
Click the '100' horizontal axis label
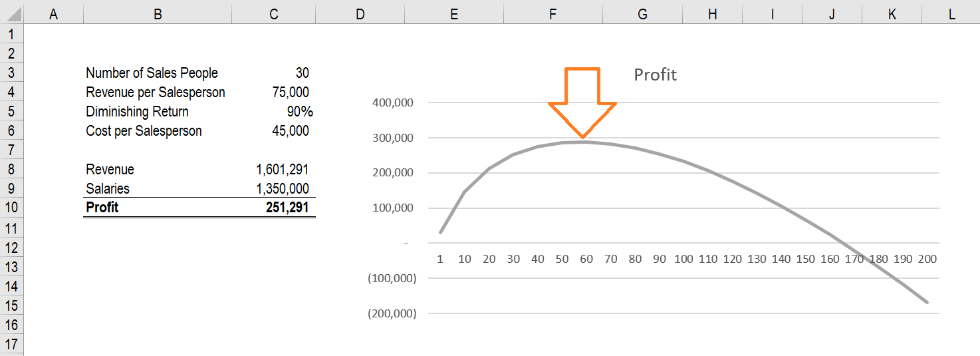pos(683,259)
